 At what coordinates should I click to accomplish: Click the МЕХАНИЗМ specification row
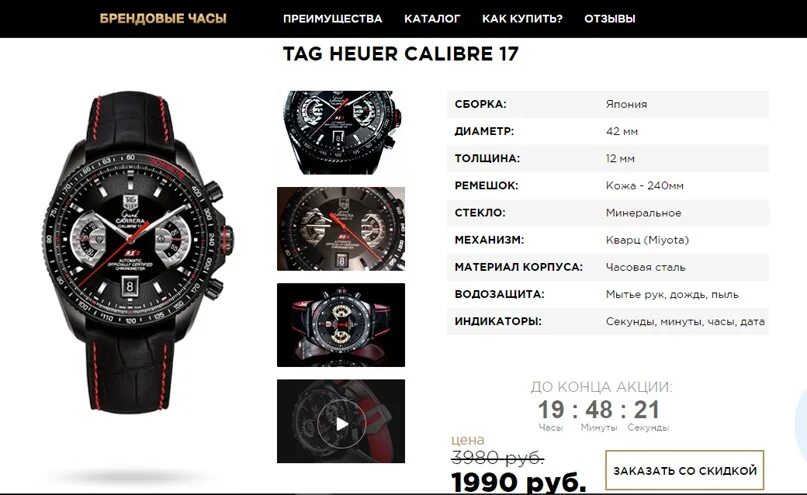click(608, 240)
